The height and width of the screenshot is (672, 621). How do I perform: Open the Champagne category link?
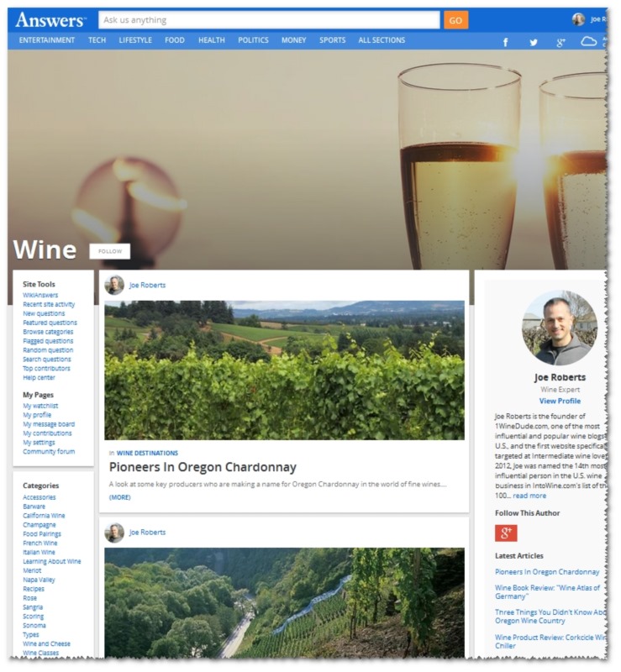click(39, 524)
